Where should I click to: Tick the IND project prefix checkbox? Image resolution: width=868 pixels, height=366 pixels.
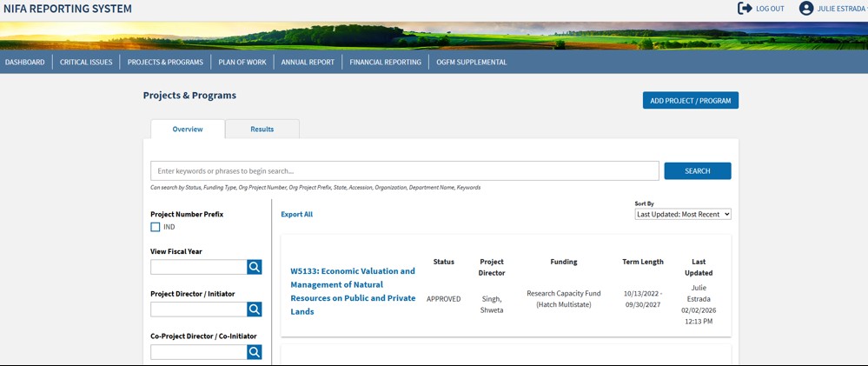(x=156, y=227)
